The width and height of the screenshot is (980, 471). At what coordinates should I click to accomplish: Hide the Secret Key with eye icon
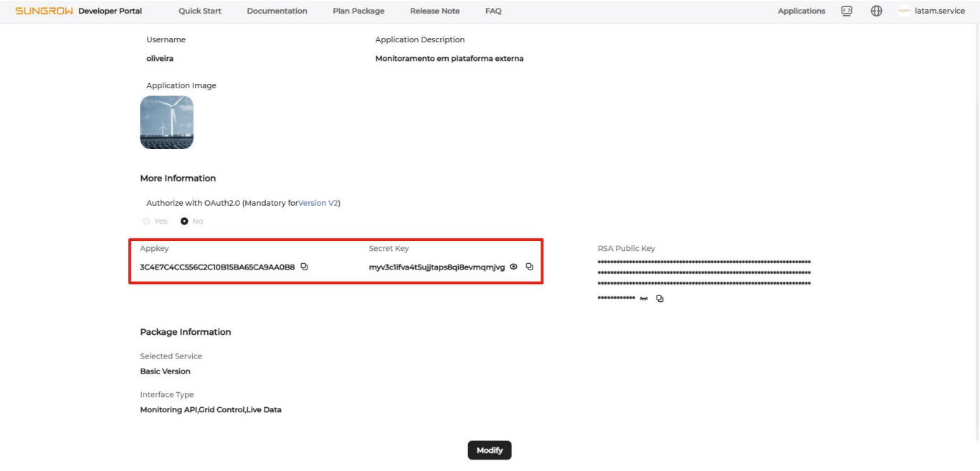point(513,267)
